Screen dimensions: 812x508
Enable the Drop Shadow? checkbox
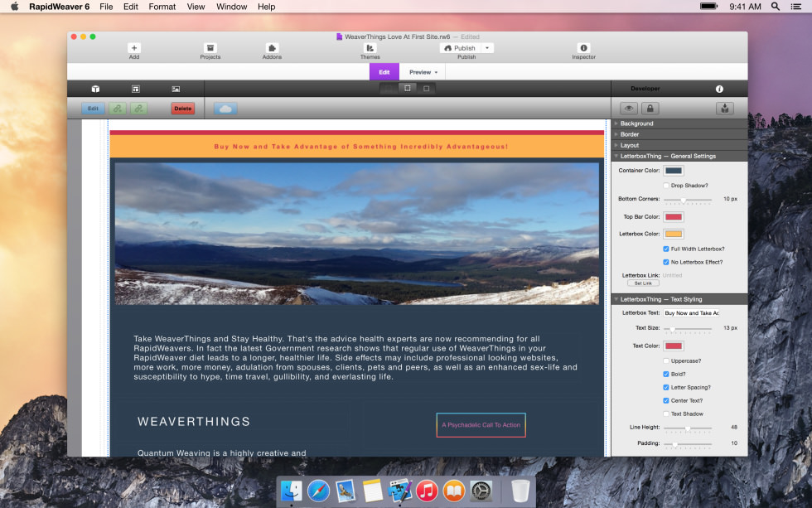click(666, 186)
